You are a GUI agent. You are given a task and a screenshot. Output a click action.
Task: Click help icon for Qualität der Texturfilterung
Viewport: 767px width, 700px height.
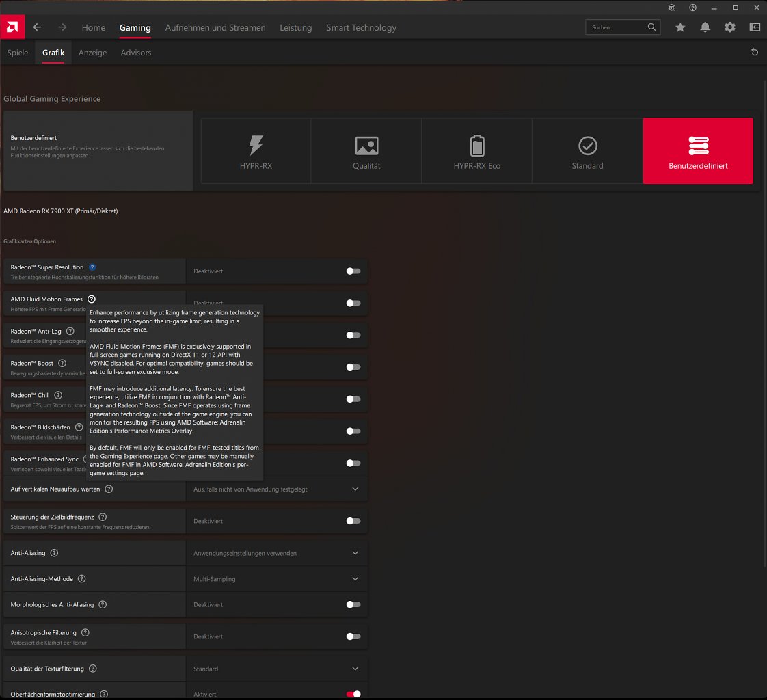coord(92,669)
